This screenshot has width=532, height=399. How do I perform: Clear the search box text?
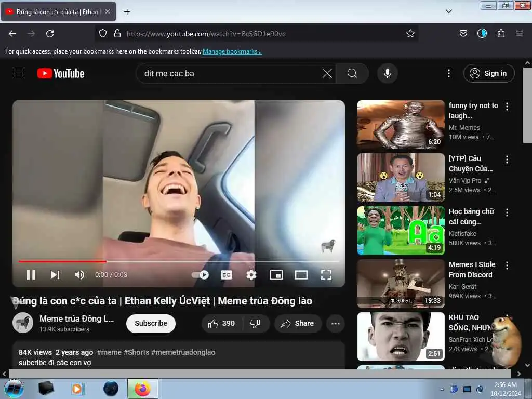pyautogui.click(x=327, y=73)
